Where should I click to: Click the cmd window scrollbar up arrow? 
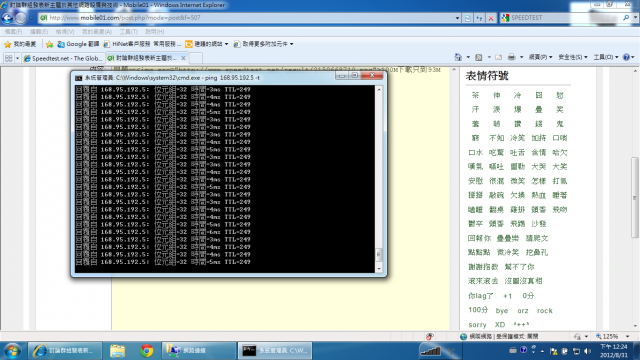pos(379,89)
